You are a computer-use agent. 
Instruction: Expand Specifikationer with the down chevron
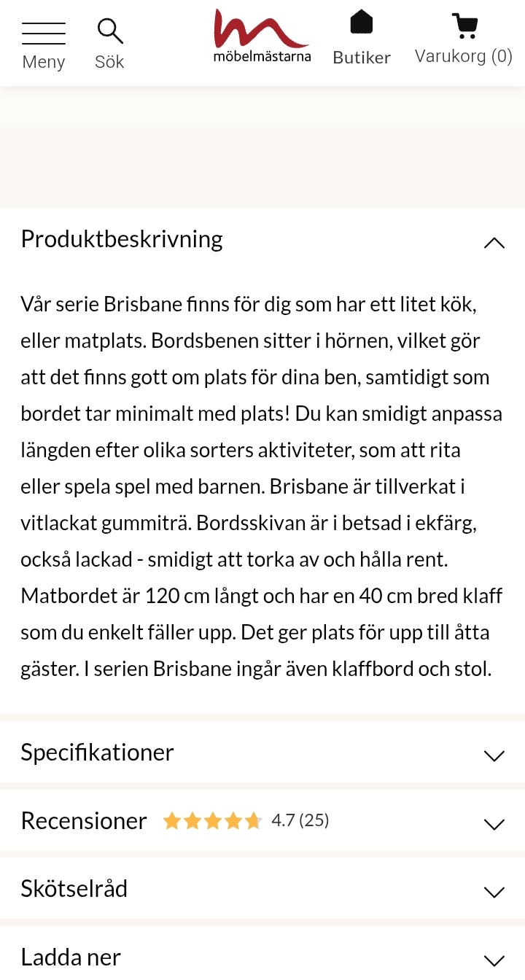coord(494,755)
